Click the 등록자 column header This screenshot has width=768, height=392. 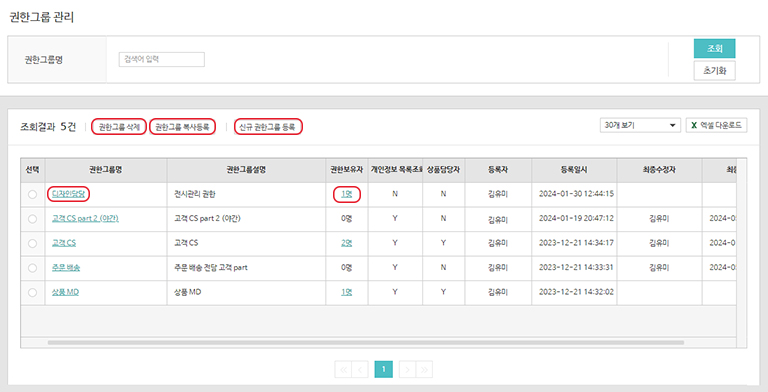coord(498,170)
